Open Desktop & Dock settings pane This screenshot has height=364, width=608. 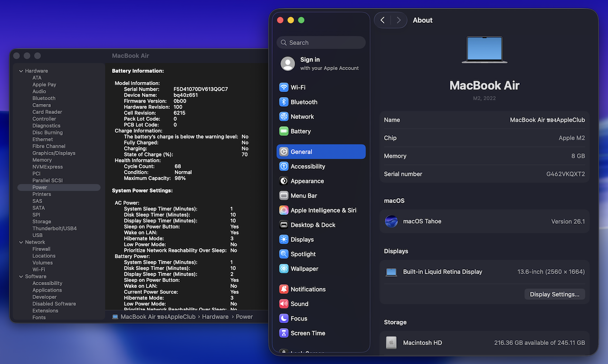[313, 225]
